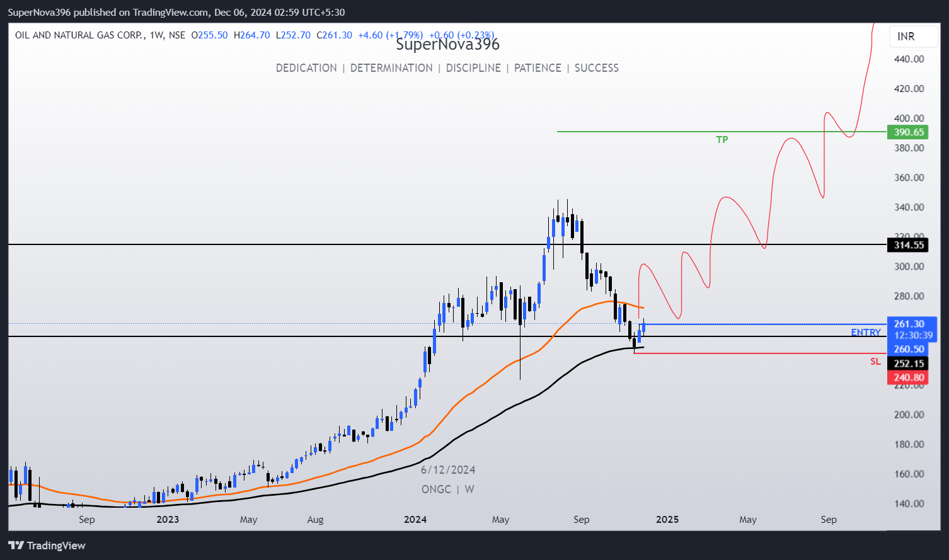Image resolution: width=949 pixels, height=560 pixels.
Task: Click the blue 261.30 current price label
Action: pos(910,324)
